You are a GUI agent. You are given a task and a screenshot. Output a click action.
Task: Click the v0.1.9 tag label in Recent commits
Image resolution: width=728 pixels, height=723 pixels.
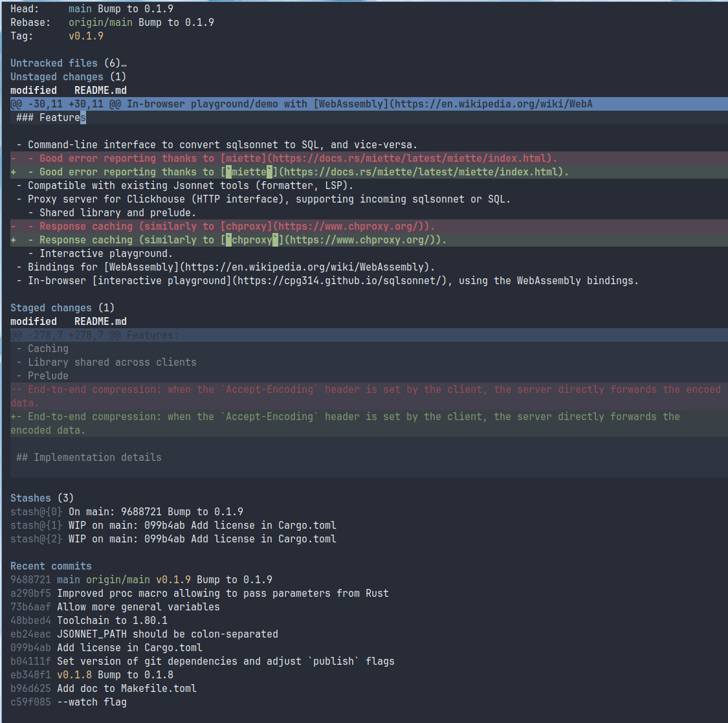coord(173,579)
